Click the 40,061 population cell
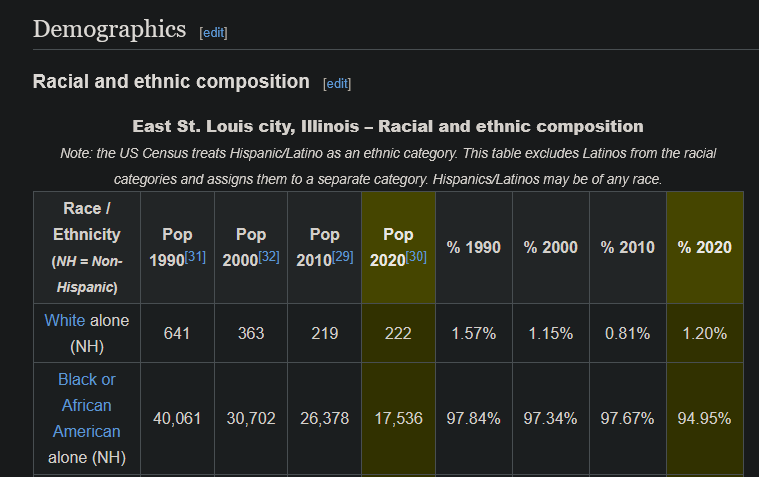 coord(177,418)
